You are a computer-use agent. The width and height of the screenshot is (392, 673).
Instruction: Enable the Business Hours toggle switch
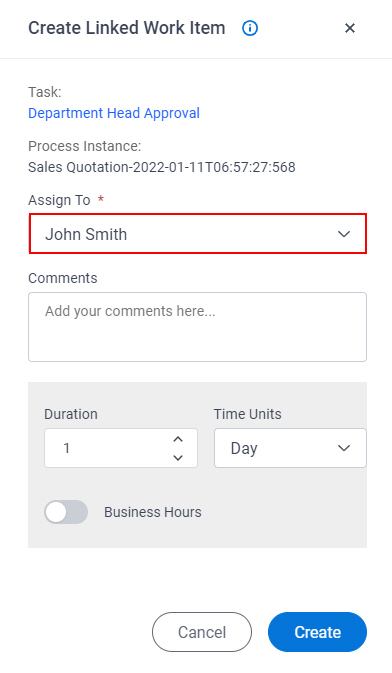(x=66, y=512)
